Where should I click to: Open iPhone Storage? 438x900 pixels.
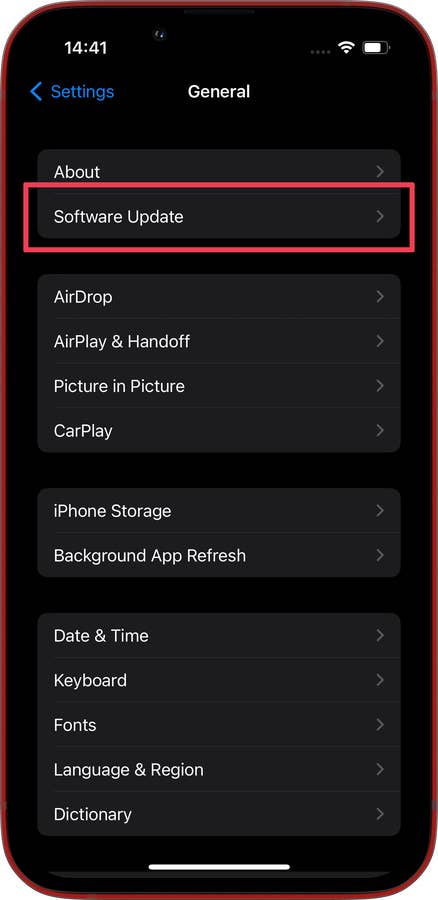point(219,511)
